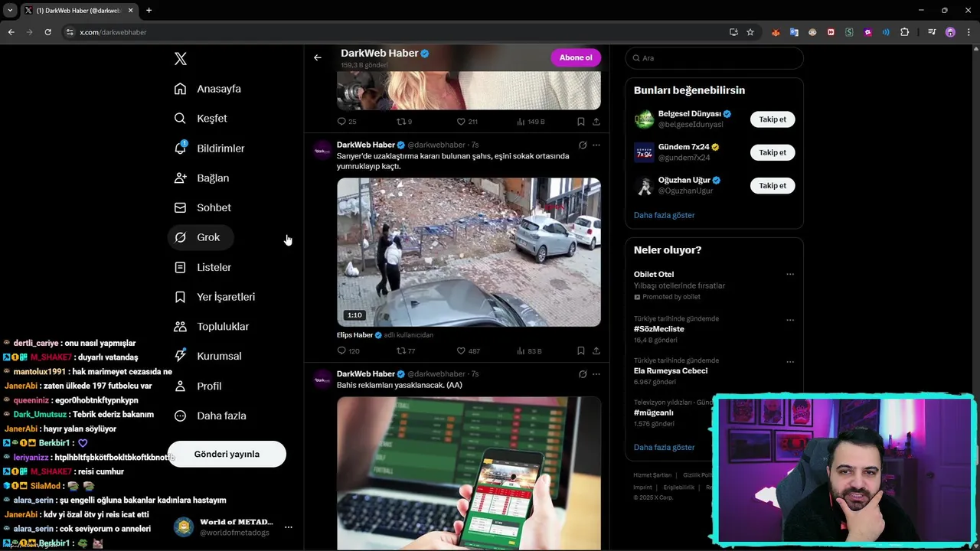Bookmark this page with star icon

[750, 32]
